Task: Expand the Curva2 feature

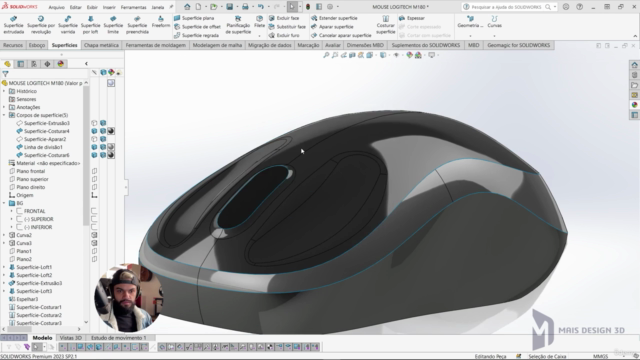Action: tap(4, 235)
